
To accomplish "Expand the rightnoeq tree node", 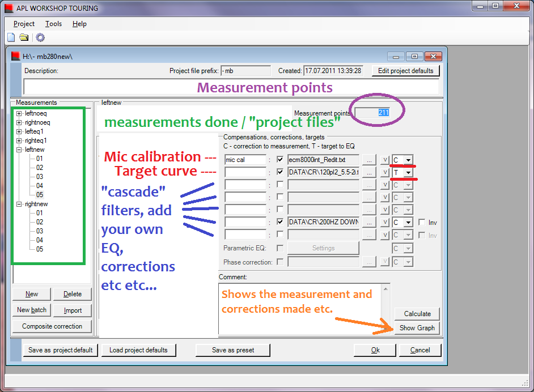I will [19, 122].
